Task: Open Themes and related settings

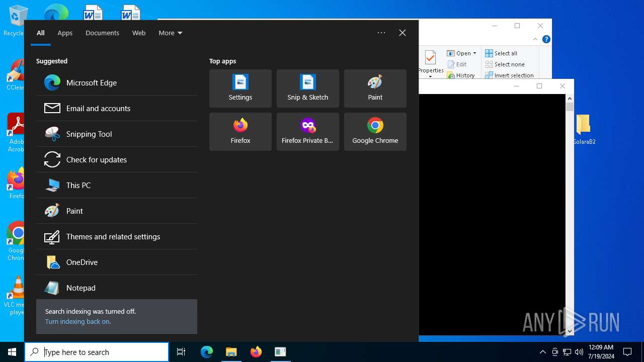Action: point(117,236)
